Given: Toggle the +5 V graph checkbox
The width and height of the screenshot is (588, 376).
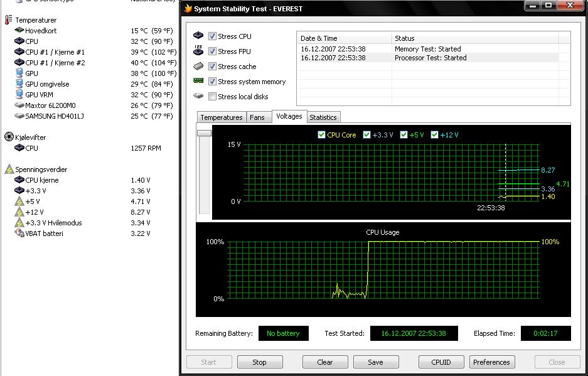Looking at the screenshot, I should (x=404, y=135).
